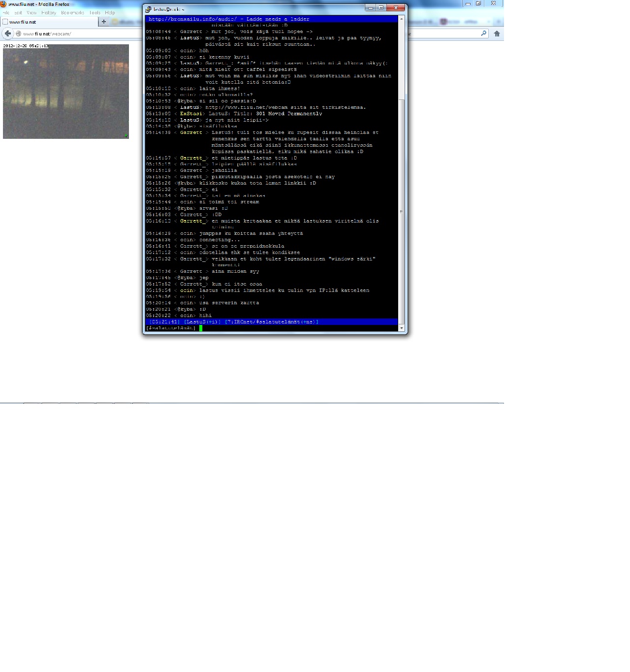
Task: Open the Tools menu in Firefox
Action: (95, 13)
